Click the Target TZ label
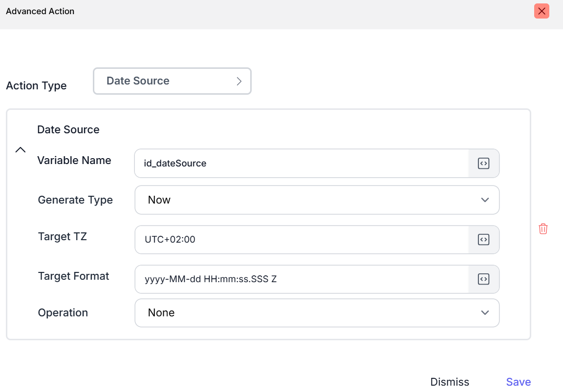 (63, 237)
